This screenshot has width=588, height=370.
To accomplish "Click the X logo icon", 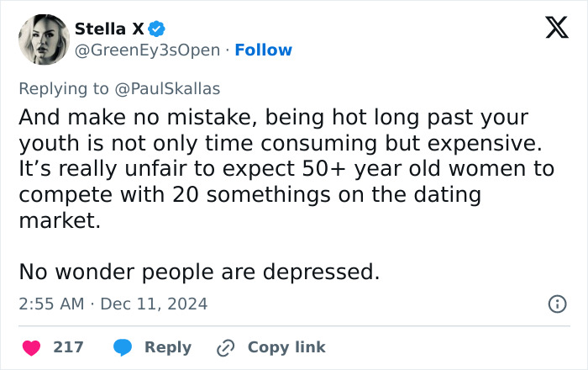I will [x=551, y=29].
